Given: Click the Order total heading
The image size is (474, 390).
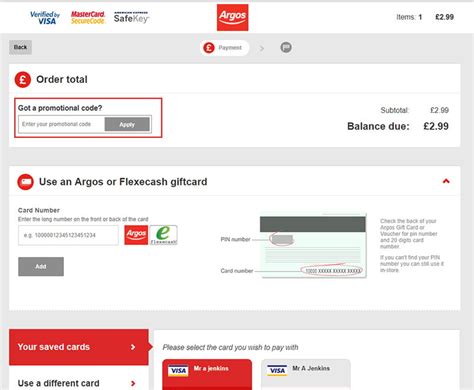Looking at the screenshot, I should [x=62, y=80].
